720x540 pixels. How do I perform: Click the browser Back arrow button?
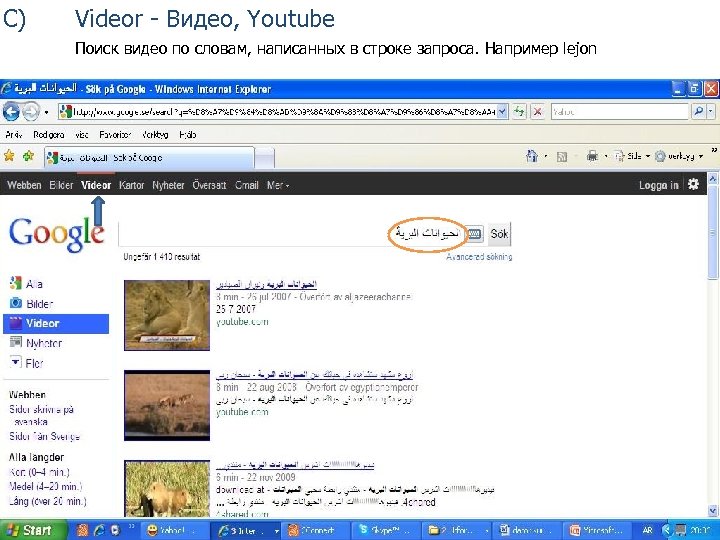[11, 112]
